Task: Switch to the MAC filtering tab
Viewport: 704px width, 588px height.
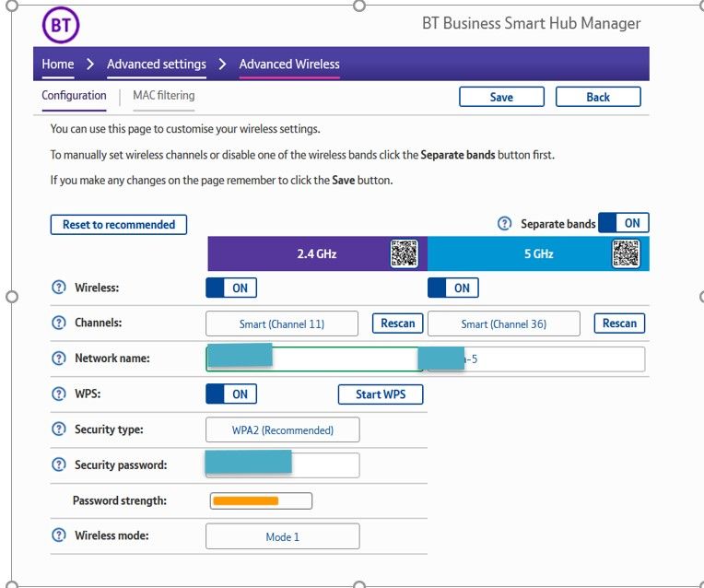Action: tap(163, 96)
